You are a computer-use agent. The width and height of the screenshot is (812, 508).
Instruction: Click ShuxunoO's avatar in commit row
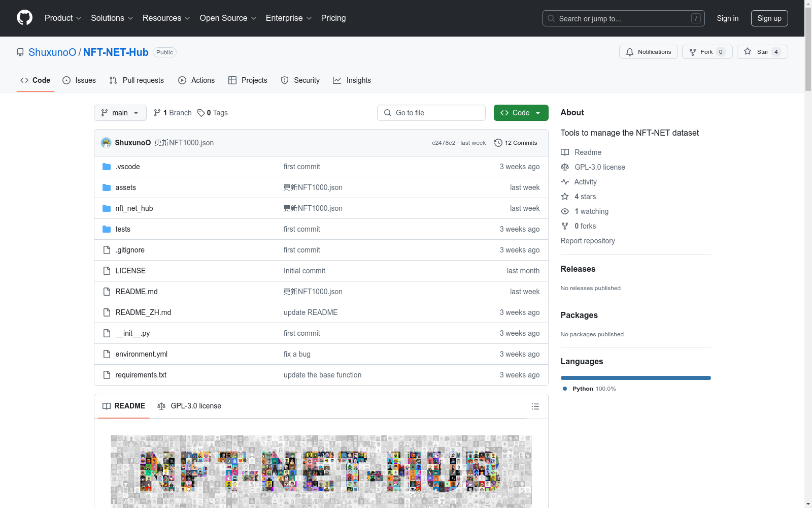106,143
